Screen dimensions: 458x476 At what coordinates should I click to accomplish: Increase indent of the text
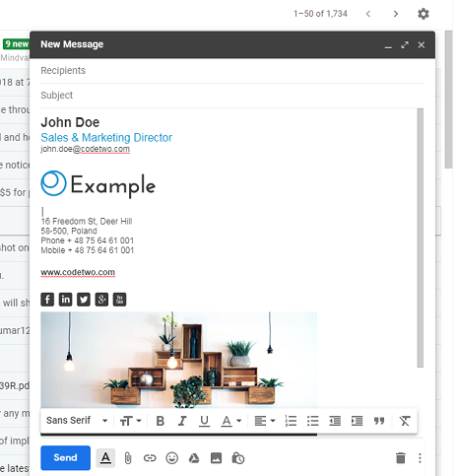click(x=357, y=421)
